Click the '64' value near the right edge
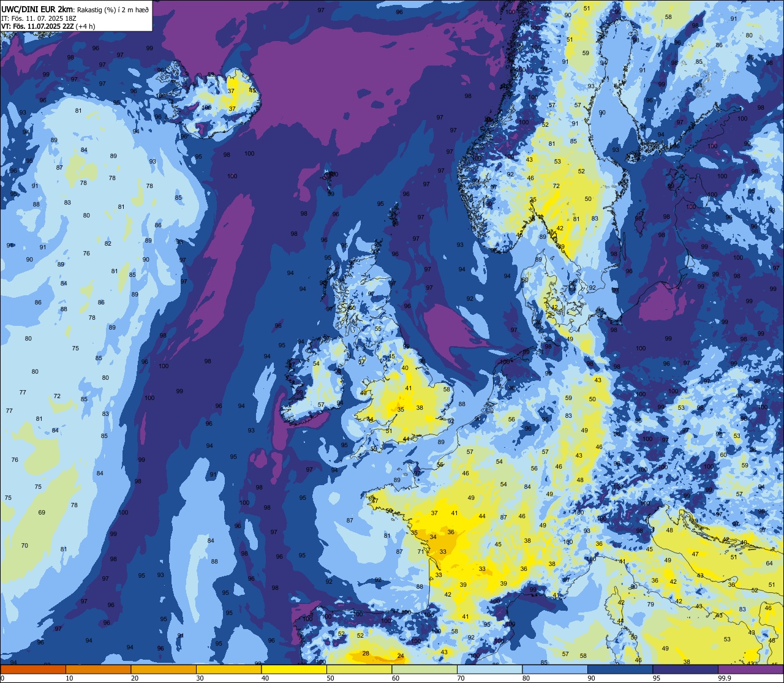The image size is (784, 683). point(769,563)
